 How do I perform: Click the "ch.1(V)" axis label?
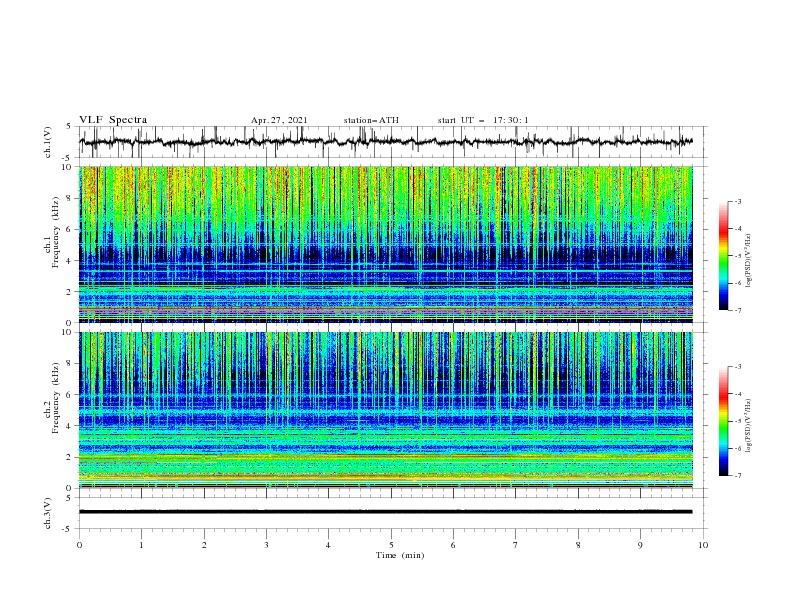tap(48, 141)
